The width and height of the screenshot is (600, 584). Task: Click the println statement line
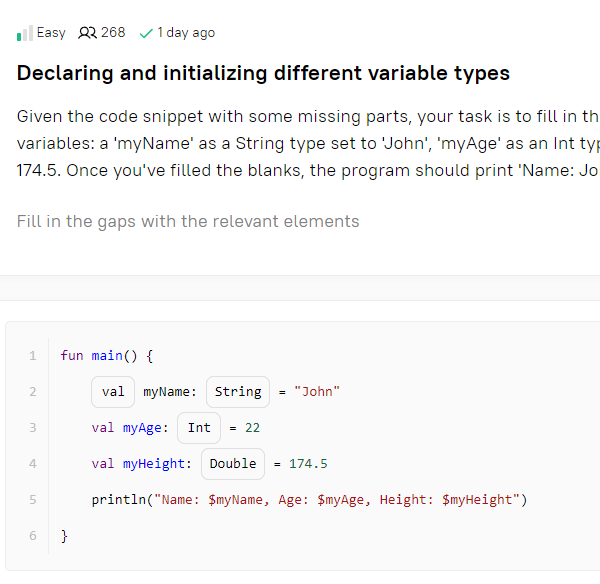point(309,500)
